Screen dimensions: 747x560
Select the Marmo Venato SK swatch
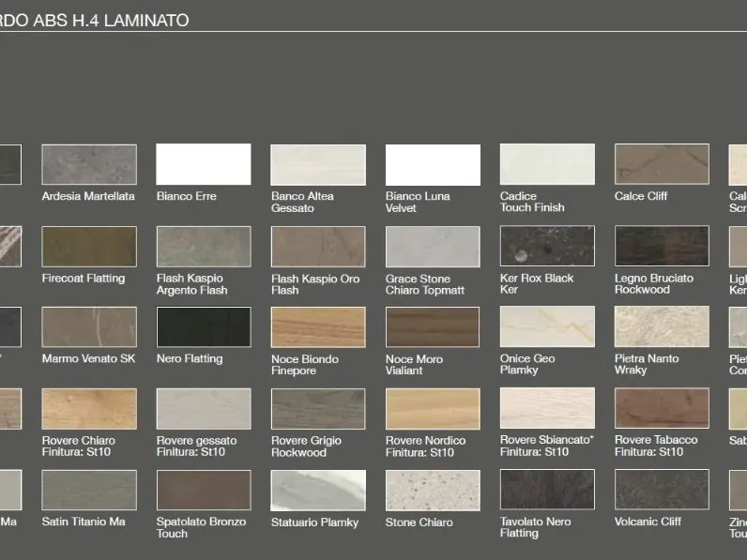[89, 326]
